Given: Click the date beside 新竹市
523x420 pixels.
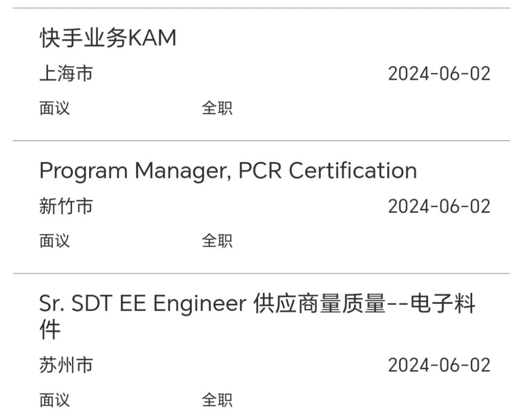Looking at the screenshot, I should coord(439,206).
